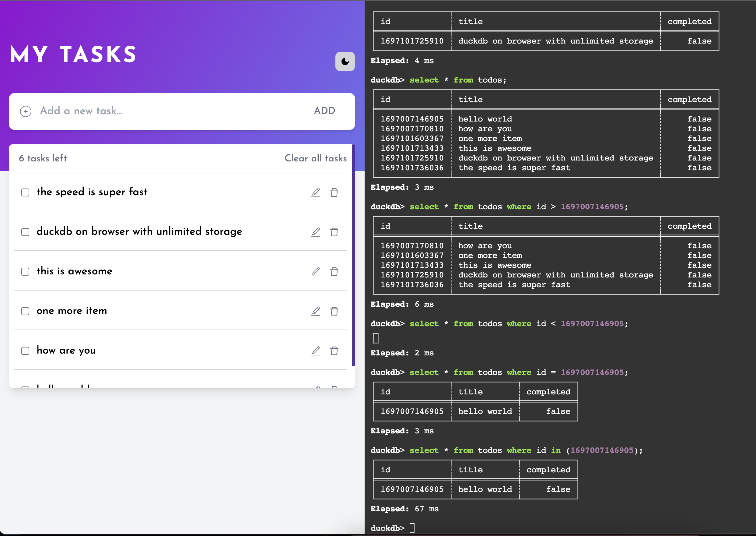The width and height of the screenshot is (756, 536).
Task: Edit "duckdb on browser with unlimited storage" task
Action: pos(316,232)
